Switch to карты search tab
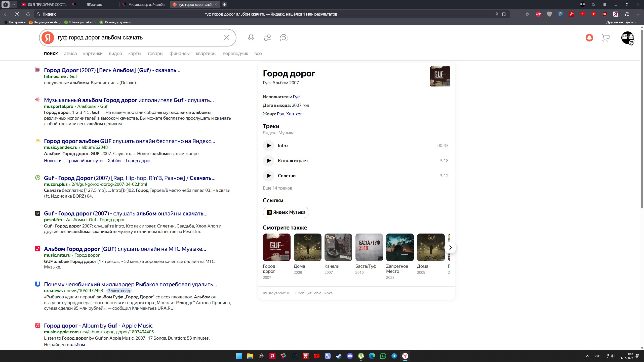Image resolution: width=644 pixels, height=362 pixels. 135,54
